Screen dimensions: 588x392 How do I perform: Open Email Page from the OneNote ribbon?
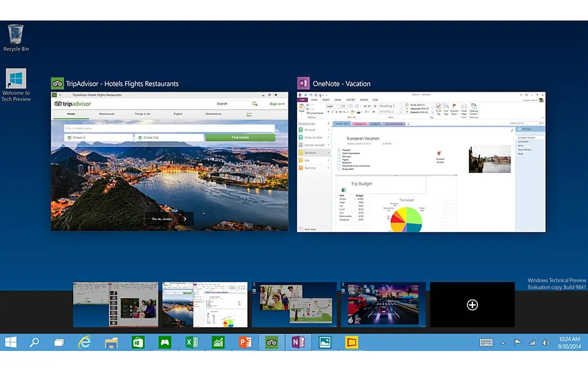click(464, 107)
